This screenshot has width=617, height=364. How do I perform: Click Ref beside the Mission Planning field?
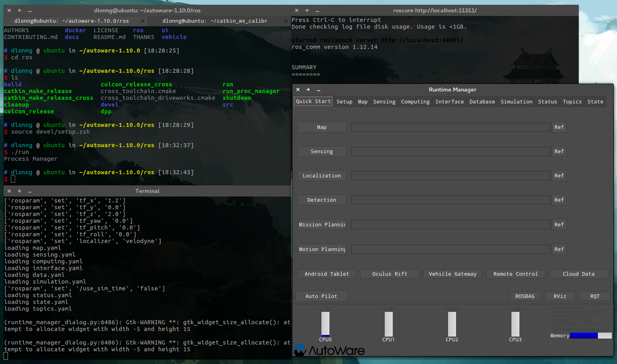[x=559, y=225]
